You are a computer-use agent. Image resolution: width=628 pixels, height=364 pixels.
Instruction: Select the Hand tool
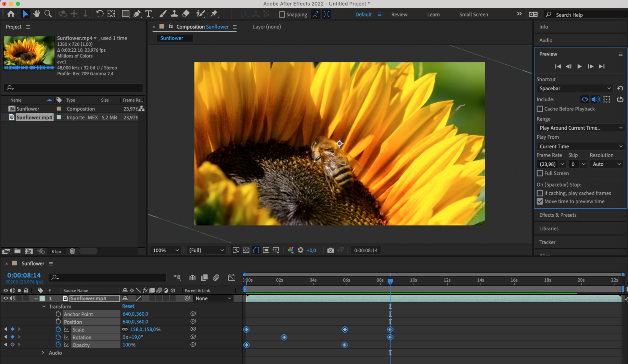[37, 14]
